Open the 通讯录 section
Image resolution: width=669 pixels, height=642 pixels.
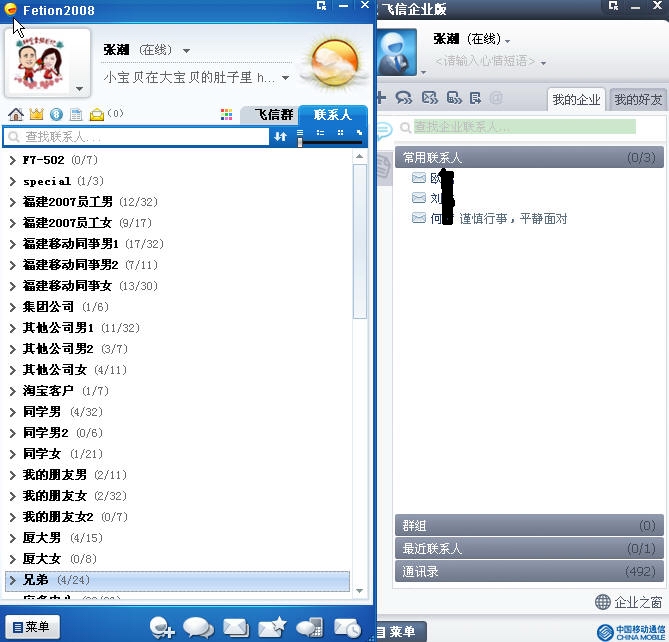coord(529,571)
